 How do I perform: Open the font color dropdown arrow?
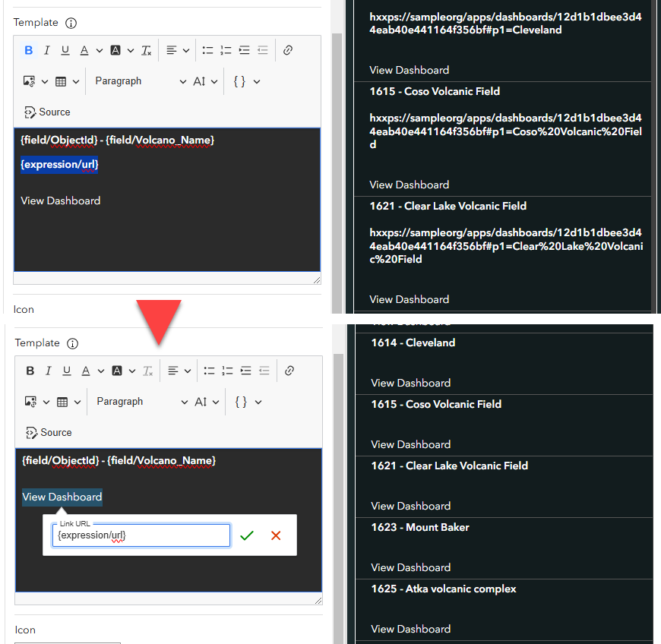[100, 50]
